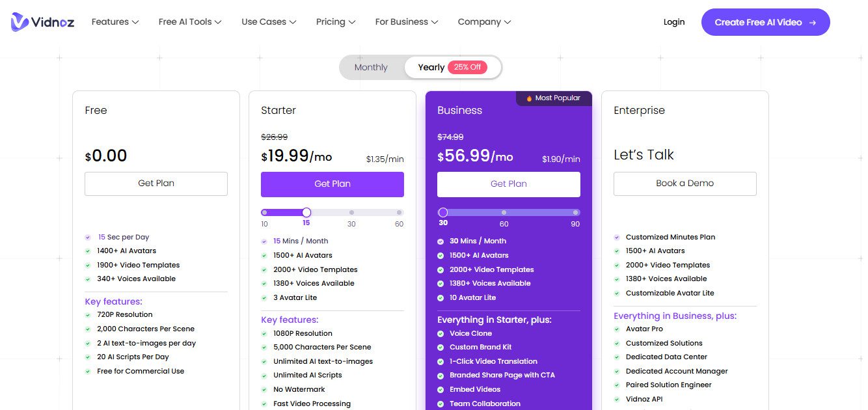The height and width of the screenshot is (410, 868).
Task: Click the slider handle on Starter minutes slider
Action: 306,212
